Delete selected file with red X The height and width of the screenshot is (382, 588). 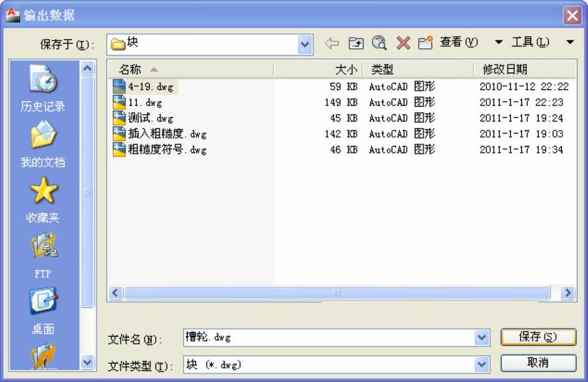(403, 43)
